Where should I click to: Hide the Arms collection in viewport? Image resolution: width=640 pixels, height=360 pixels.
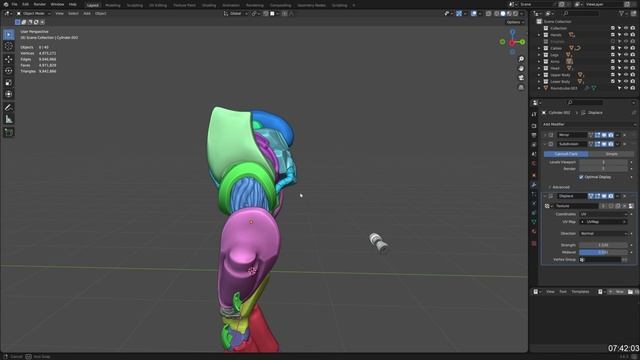pyautogui.click(x=626, y=62)
